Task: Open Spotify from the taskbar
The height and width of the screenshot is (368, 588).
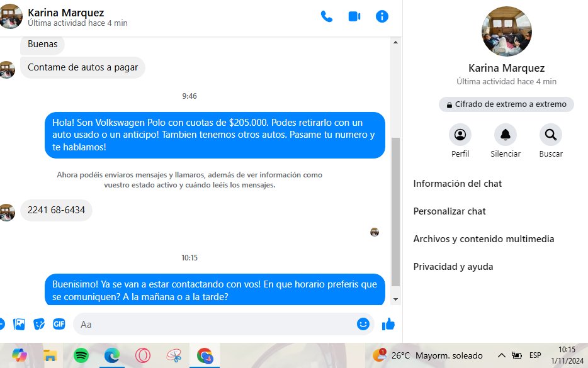Action: click(81, 355)
